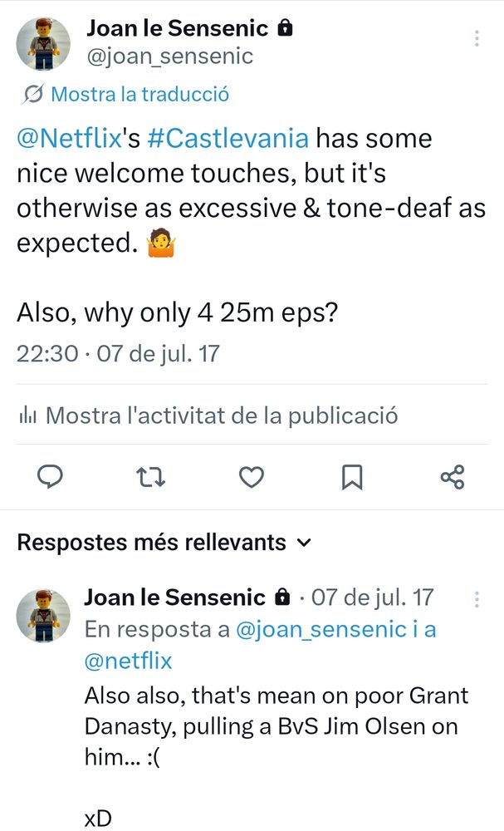Viewport: 504px width, 831px height.
Task: View Joan le Sensenic's profile avatar
Action: tap(42, 42)
